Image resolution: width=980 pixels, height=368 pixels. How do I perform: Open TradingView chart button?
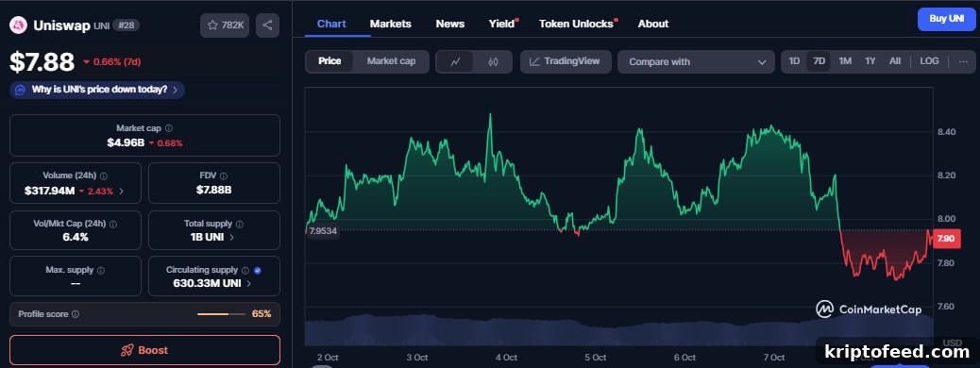[x=566, y=62]
